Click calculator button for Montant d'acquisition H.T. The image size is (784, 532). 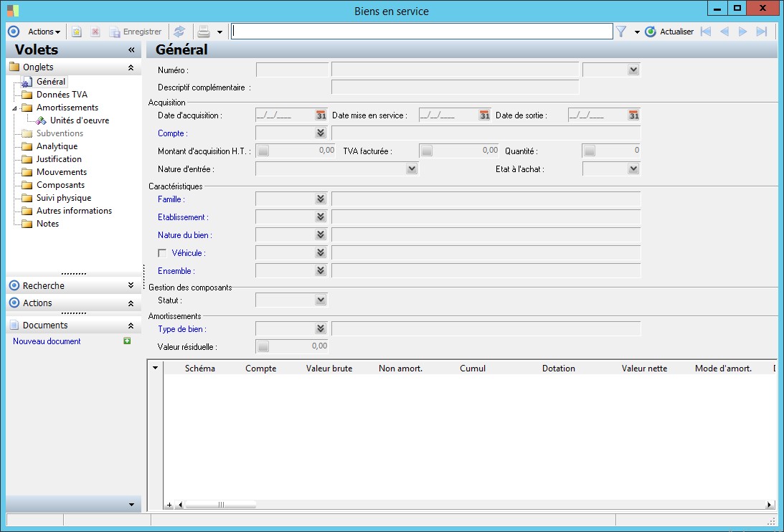tap(263, 151)
